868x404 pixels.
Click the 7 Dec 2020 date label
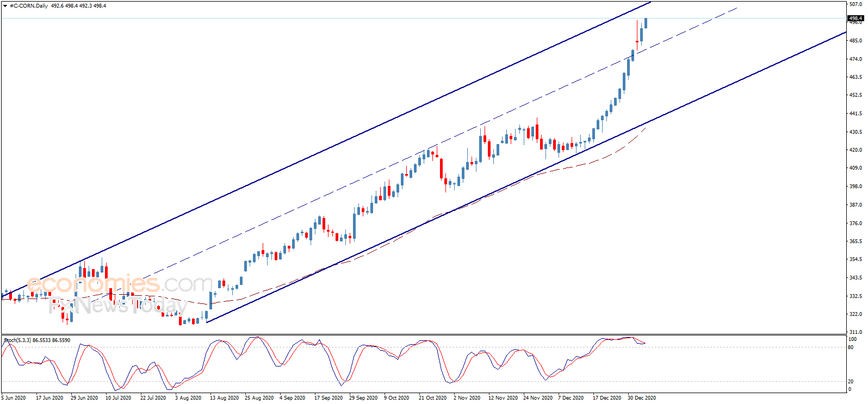click(x=571, y=398)
